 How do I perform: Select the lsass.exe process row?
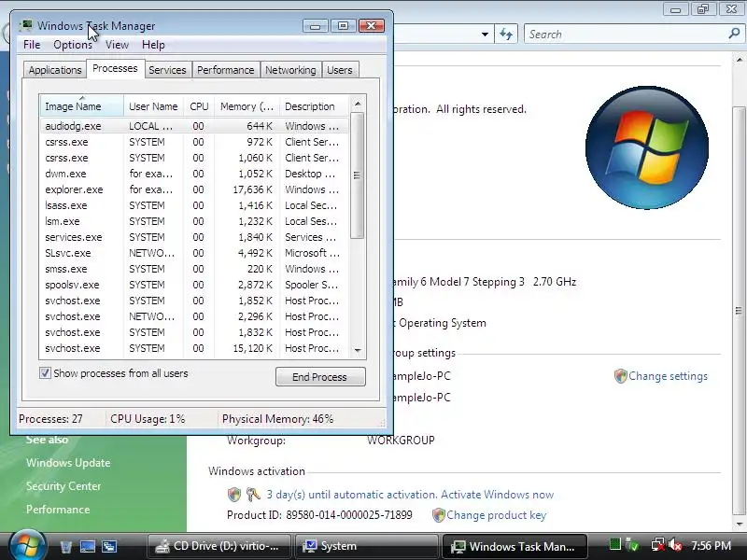(x=194, y=205)
